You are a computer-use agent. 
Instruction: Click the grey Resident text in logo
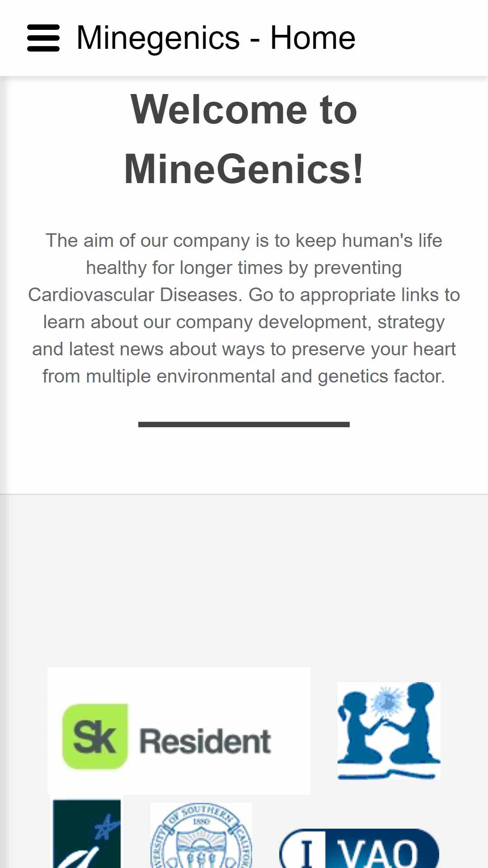[x=205, y=741]
